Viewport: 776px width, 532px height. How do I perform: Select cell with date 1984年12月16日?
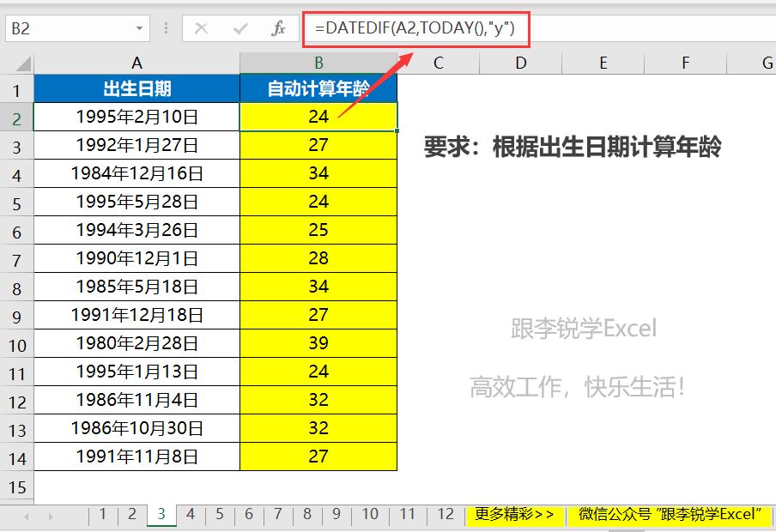point(136,173)
